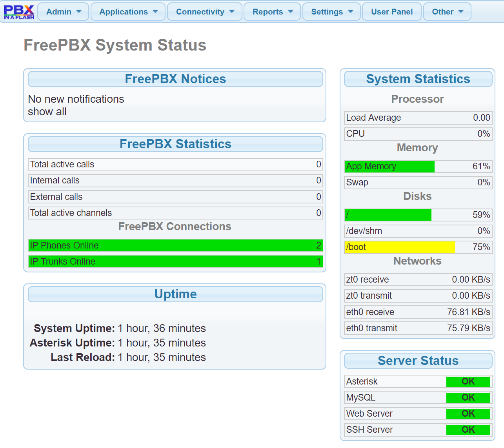Click the Asterisk OK status indicator
Screen dimensions: 504x448
click(x=468, y=382)
